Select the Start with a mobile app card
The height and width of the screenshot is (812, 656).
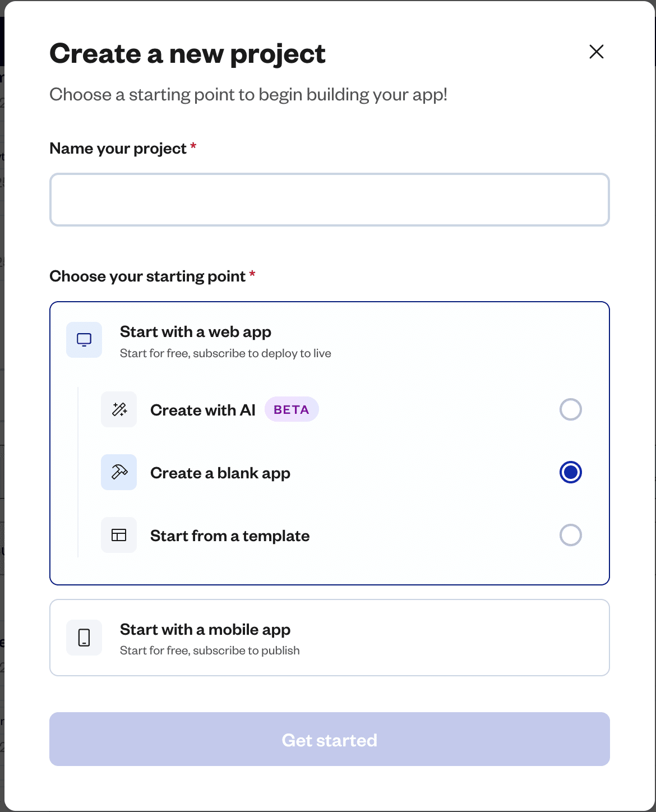(329, 637)
